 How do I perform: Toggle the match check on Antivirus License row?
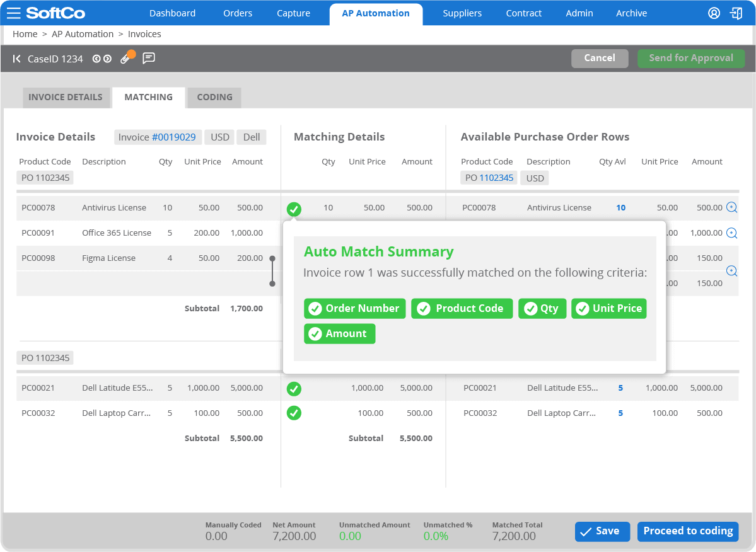pyautogui.click(x=294, y=209)
